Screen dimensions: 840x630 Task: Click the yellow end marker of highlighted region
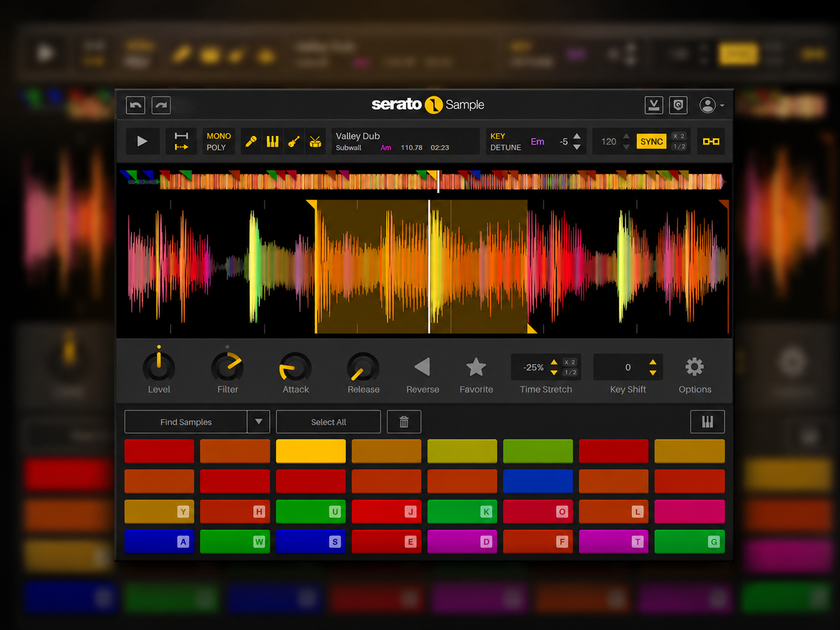531,329
